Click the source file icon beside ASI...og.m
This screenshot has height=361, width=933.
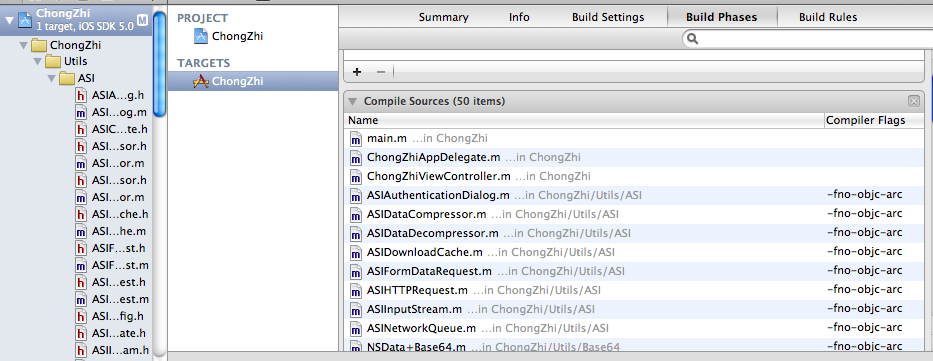coord(80,112)
